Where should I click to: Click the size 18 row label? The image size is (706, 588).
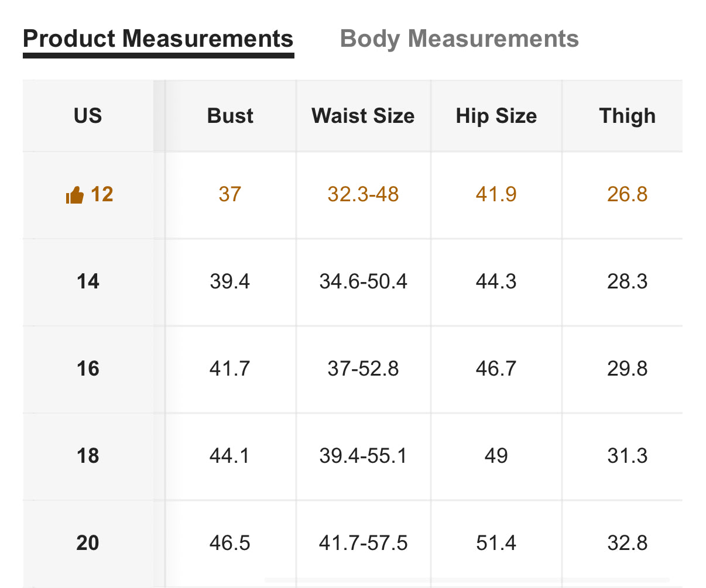(88, 456)
